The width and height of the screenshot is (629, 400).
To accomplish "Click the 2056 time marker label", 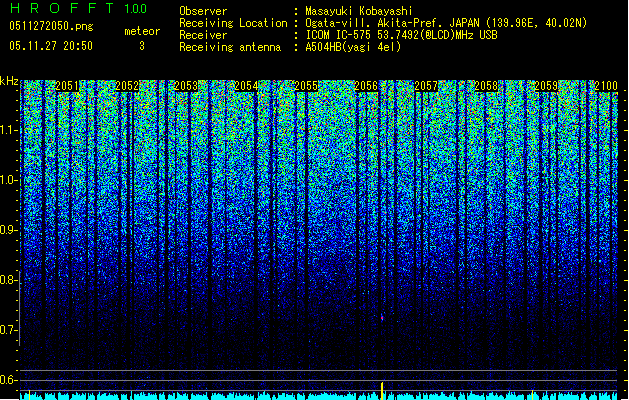I will [366, 86].
